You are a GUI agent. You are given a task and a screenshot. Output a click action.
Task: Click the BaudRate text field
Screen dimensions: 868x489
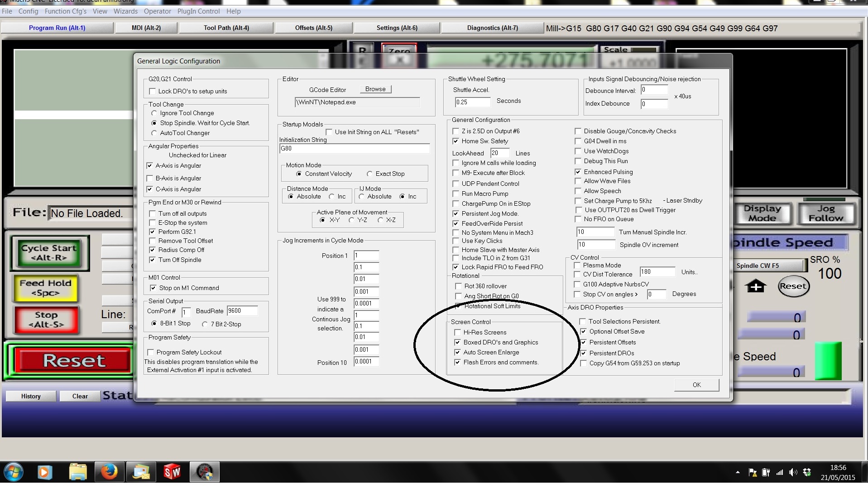click(x=242, y=311)
